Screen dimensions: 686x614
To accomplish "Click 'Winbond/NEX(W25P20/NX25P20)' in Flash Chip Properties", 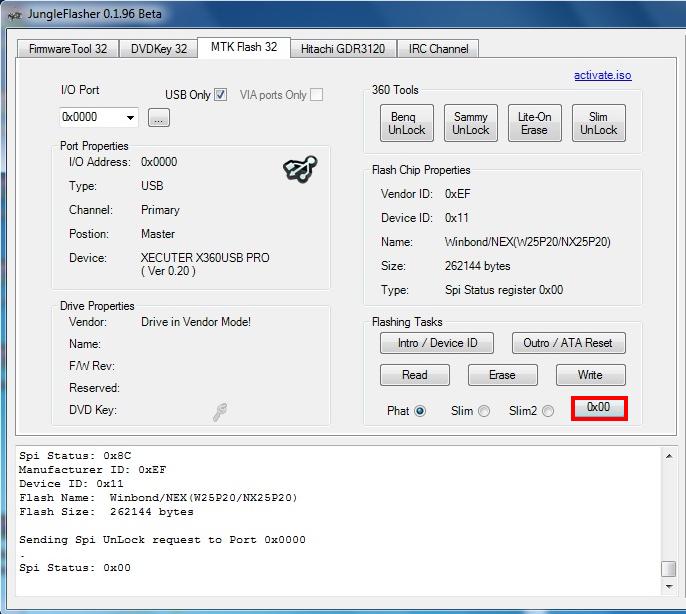I will click(527, 242).
